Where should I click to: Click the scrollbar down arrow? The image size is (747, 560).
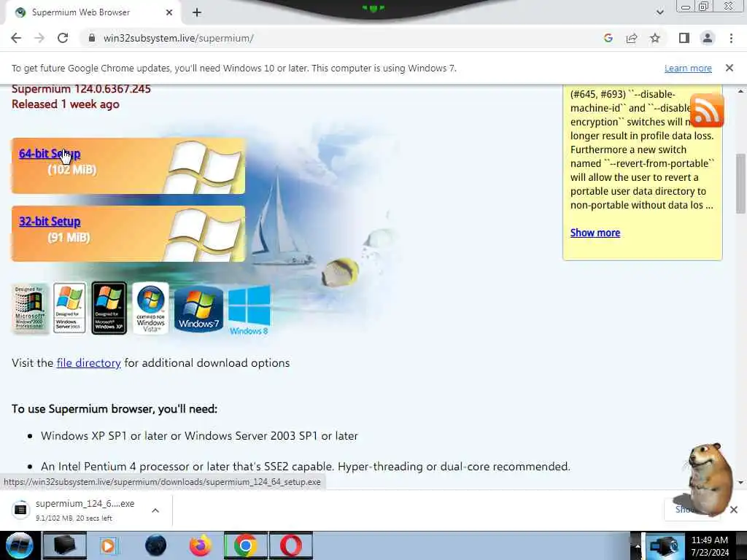[x=740, y=482]
